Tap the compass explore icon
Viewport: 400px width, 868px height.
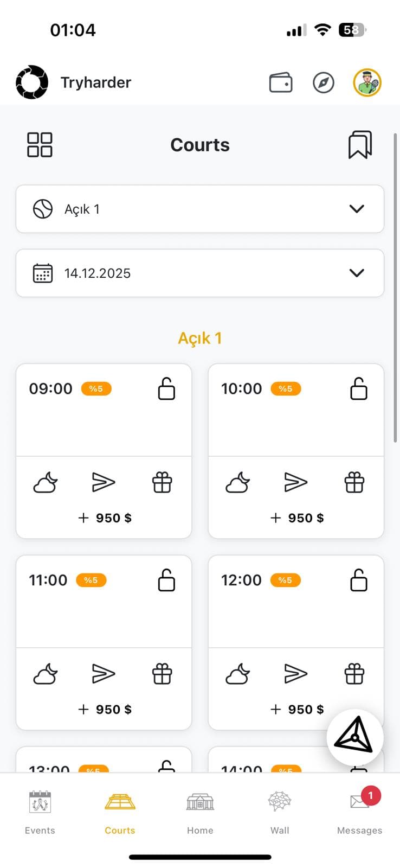pyautogui.click(x=324, y=83)
